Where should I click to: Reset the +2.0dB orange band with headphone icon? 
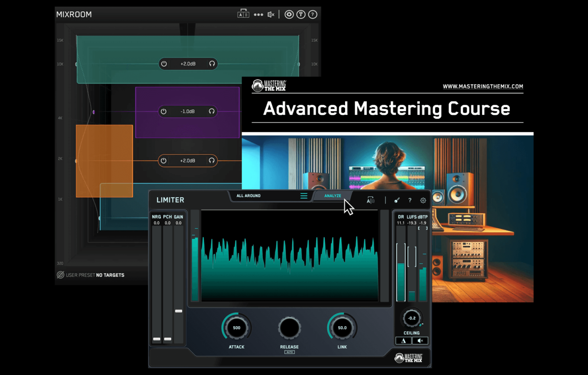(x=212, y=160)
